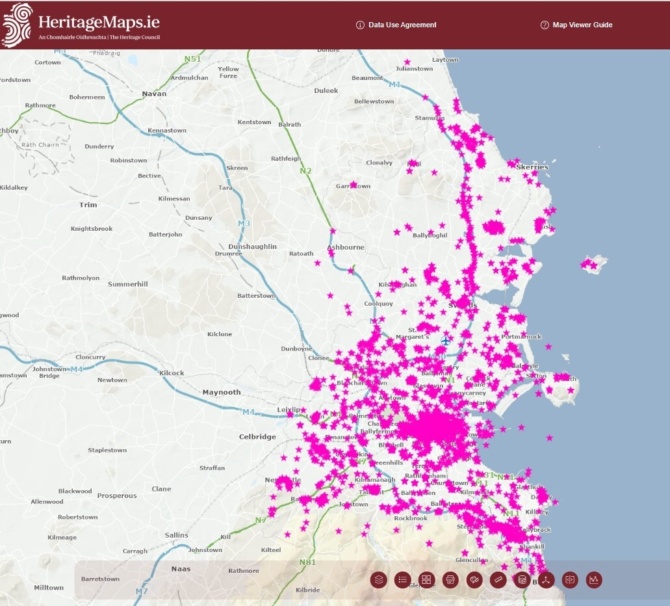
Task: Click the airport plane symbol on the map
Action: (446, 341)
